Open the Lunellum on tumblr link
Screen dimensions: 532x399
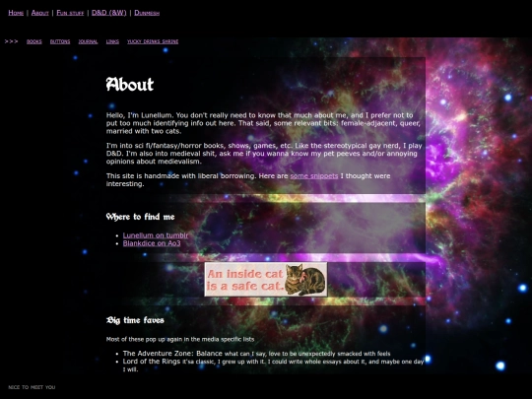click(x=156, y=235)
